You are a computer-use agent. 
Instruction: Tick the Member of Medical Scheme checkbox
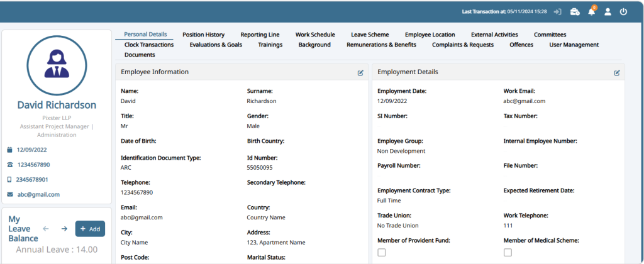508,252
